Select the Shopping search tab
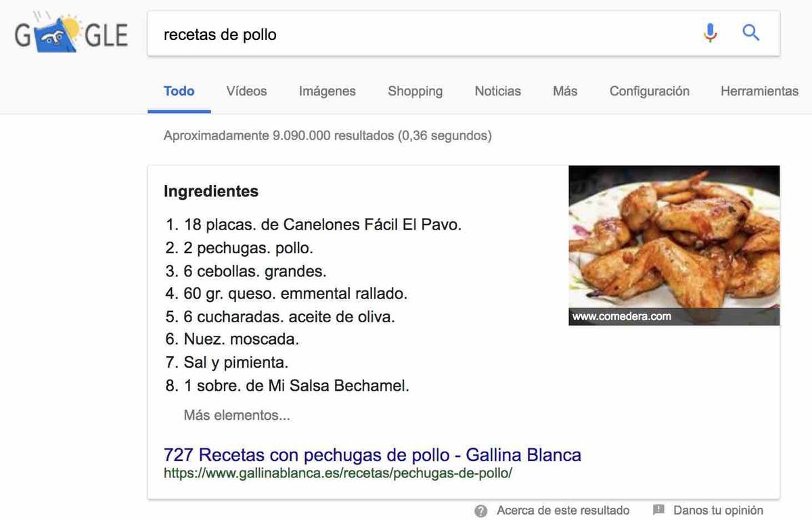This screenshot has height=520, width=812. tap(415, 91)
